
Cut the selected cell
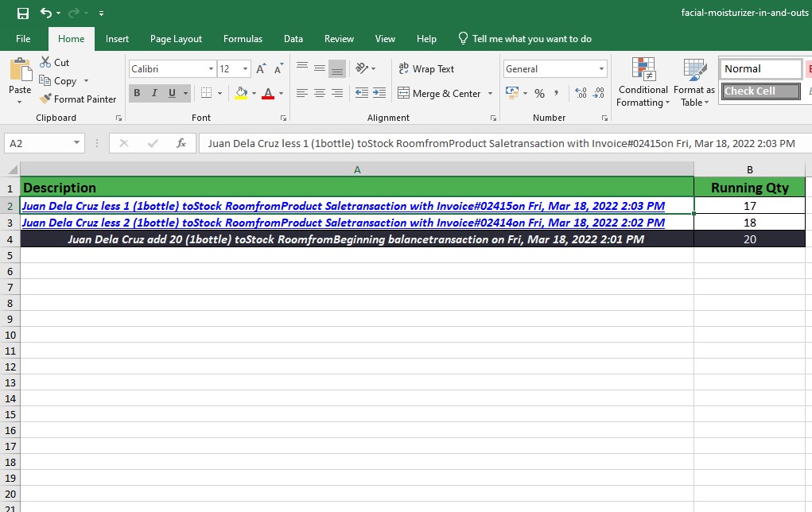(54, 63)
